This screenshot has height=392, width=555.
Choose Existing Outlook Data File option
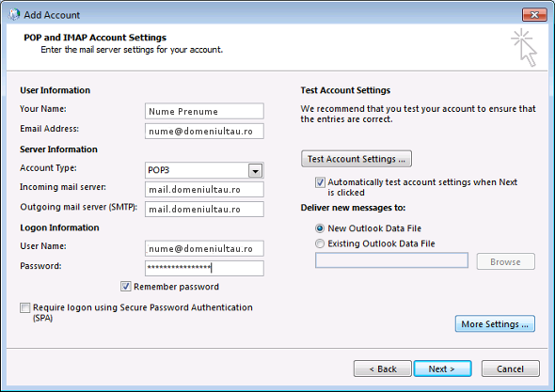(x=320, y=243)
